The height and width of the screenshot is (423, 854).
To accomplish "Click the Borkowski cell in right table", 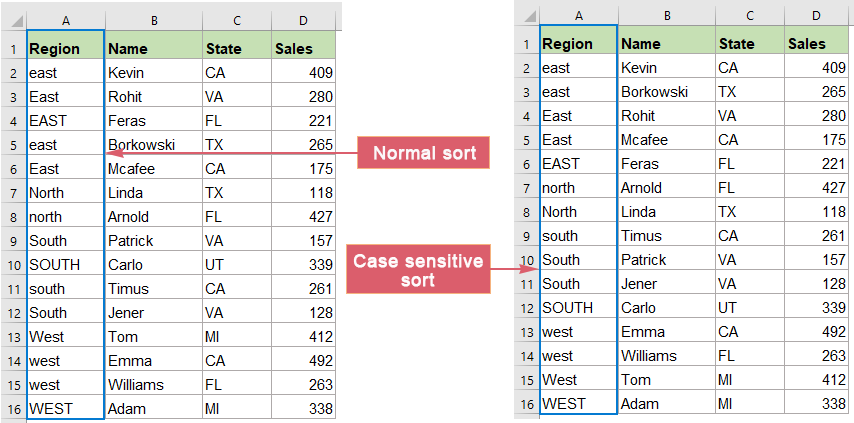I will [665, 92].
